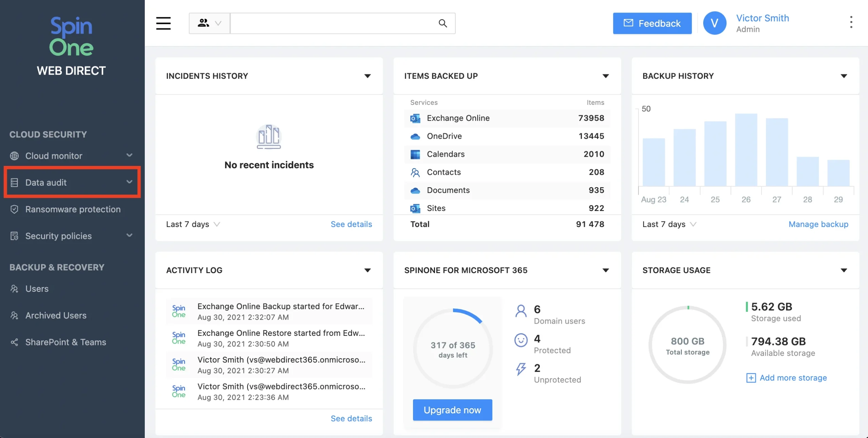
Task: Click the search magnifier icon
Action: (442, 23)
